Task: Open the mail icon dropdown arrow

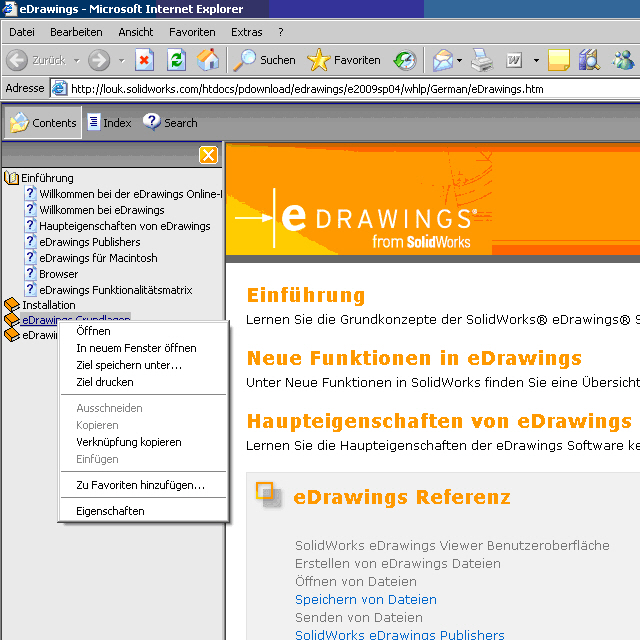Action: (459, 61)
